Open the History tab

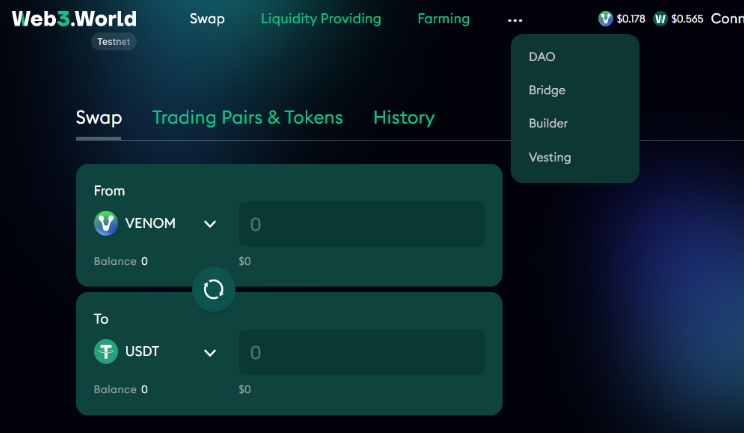click(404, 118)
